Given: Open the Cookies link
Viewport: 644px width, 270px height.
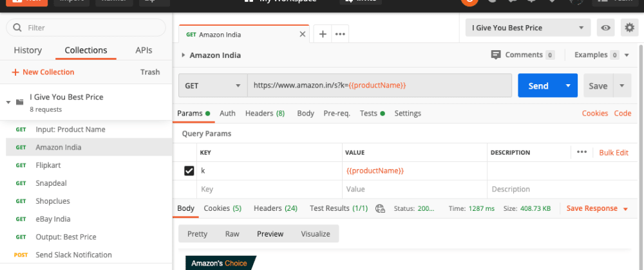Looking at the screenshot, I should (594, 114).
